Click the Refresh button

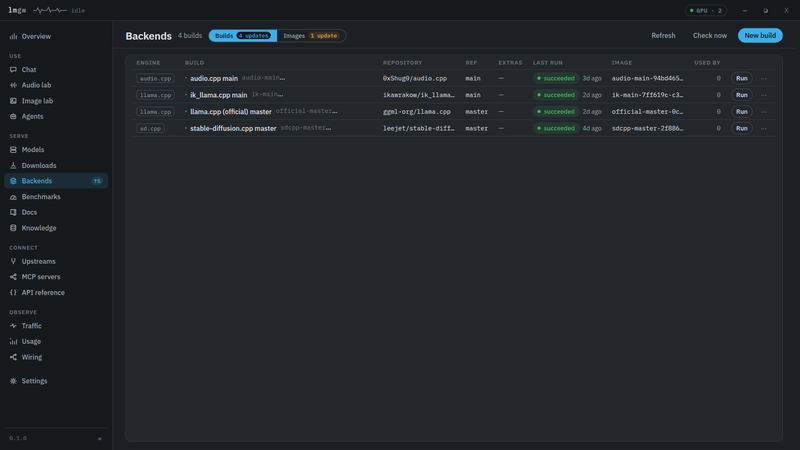click(663, 36)
